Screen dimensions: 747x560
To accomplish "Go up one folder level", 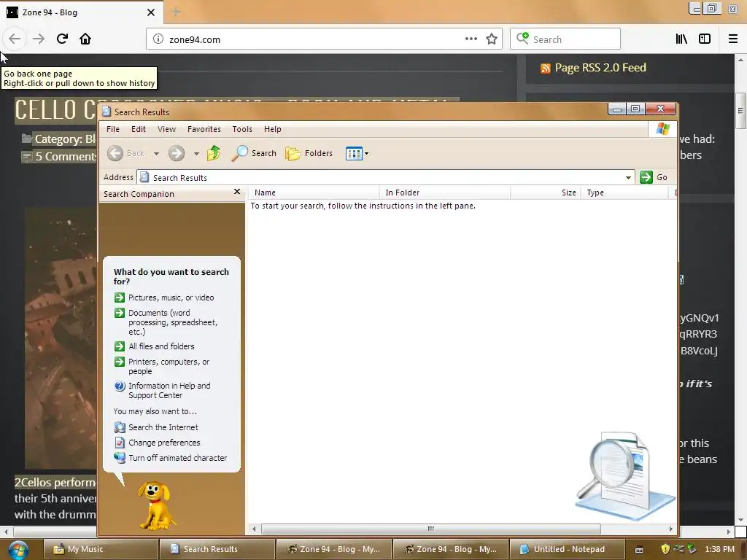I will click(x=214, y=153).
